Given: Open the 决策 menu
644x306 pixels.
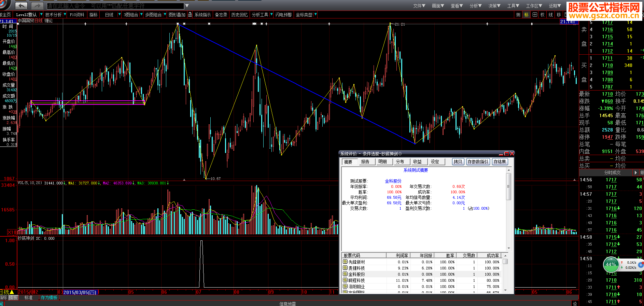Looking at the screenshot, I should click(494, 6).
